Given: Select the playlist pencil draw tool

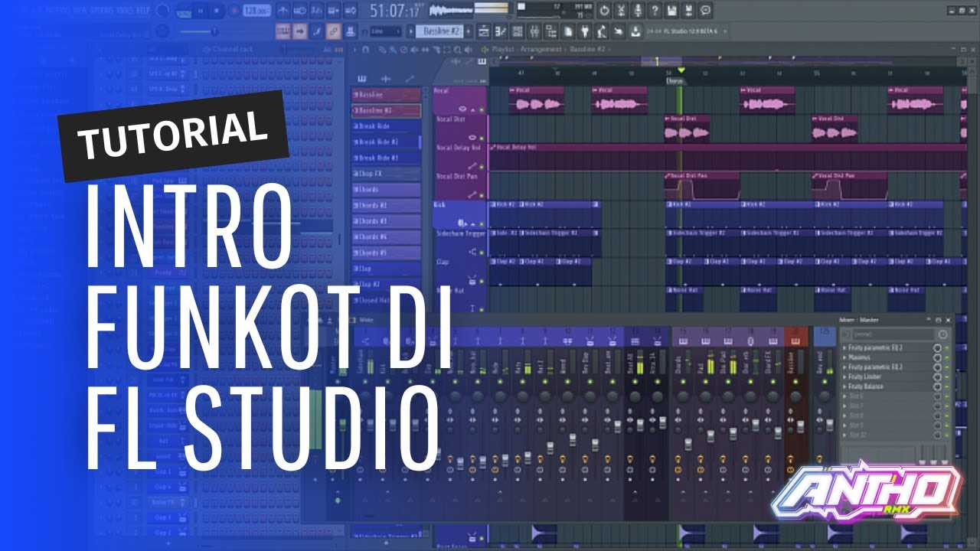Looking at the screenshot, I should click(381, 50).
